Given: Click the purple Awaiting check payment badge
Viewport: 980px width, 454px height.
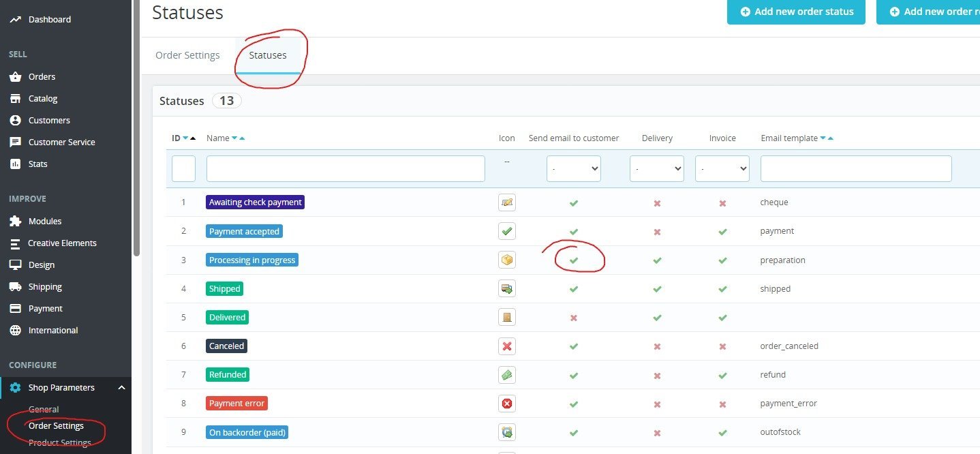Looking at the screenshot, I should [255, 202].
